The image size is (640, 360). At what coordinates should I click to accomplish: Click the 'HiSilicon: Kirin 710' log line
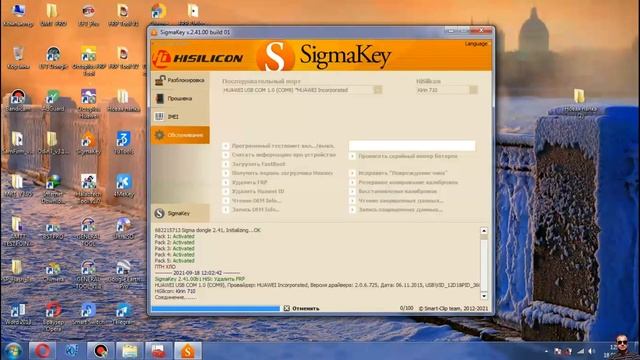175,291
